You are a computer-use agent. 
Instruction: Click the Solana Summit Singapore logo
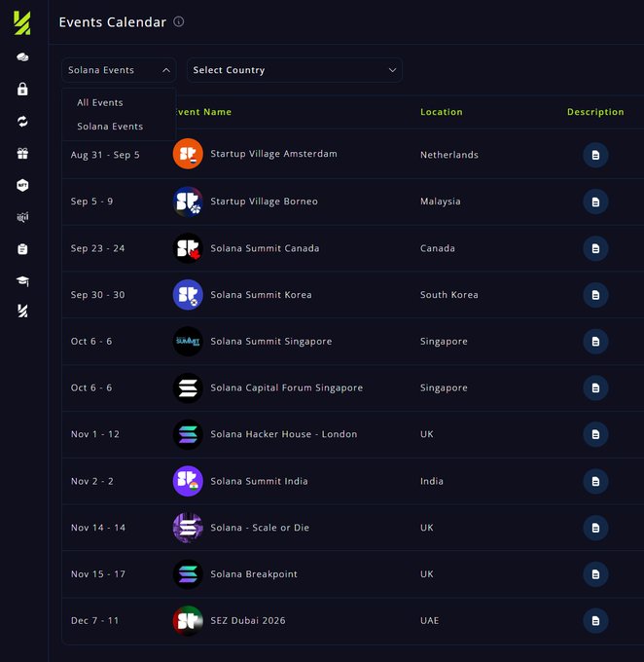[x=188, y=341]
